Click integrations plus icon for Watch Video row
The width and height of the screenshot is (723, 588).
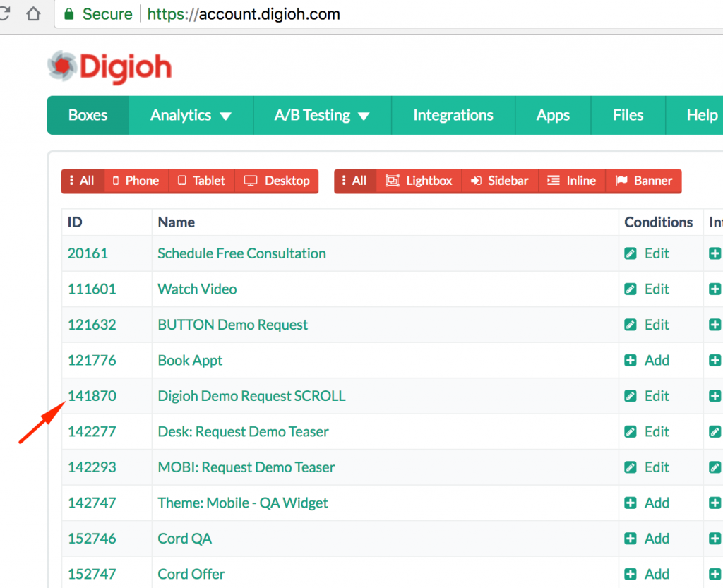(715, 289)
